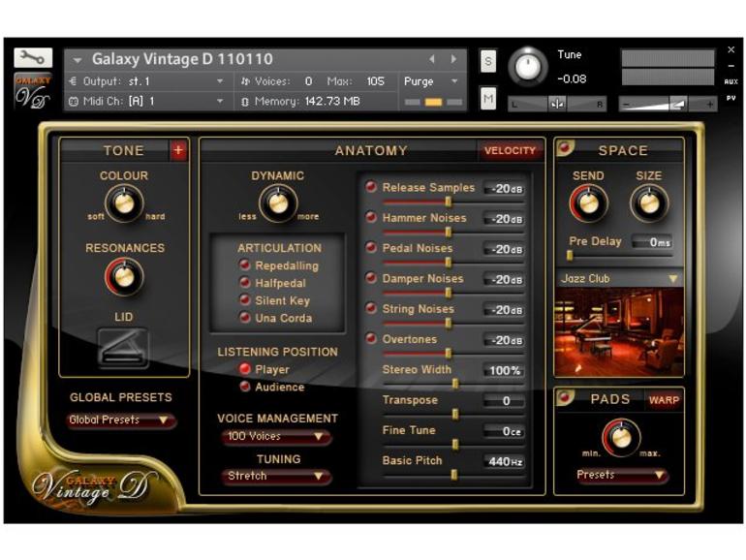746x560 pixels.
Task: Switch to the Velocity page
Action: click(x=510, y=151)
